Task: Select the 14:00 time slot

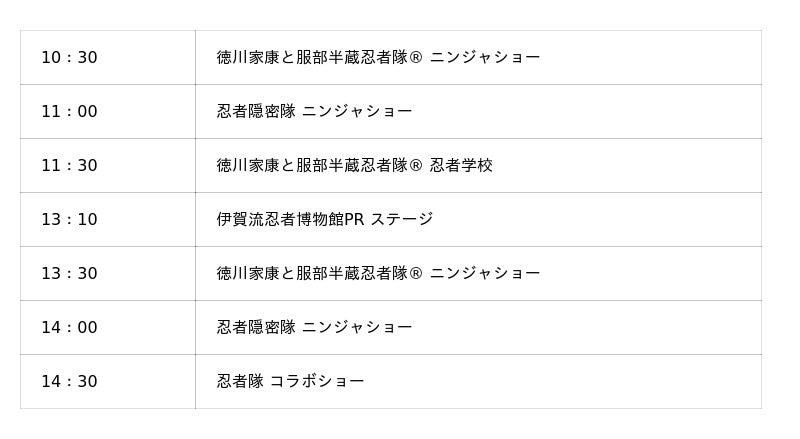Action: point(69,328)
